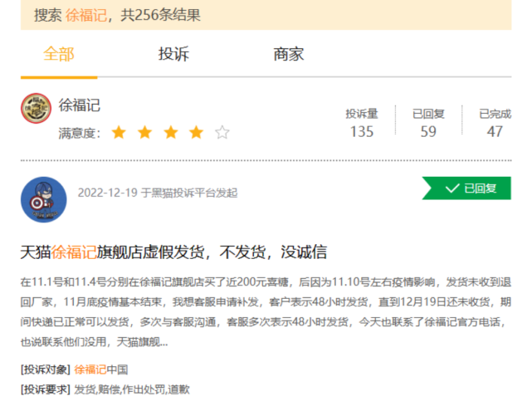Click the 投诉量 count 135
Screen dimensions: 532x406
tap(362, 132)
